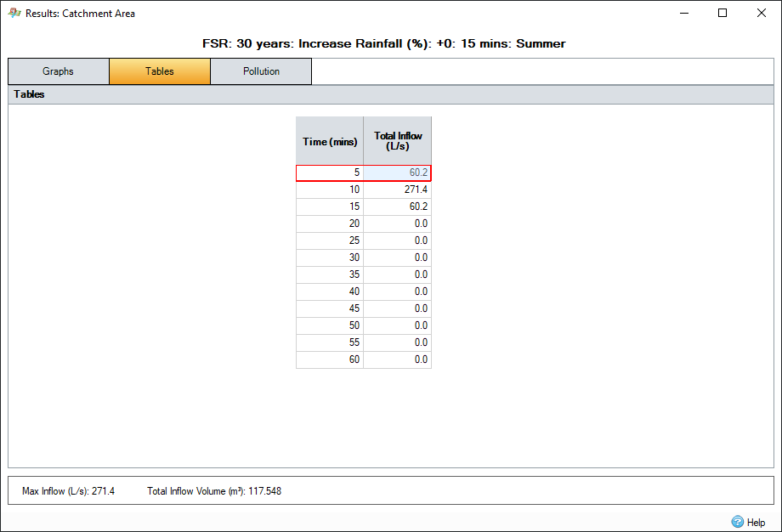The width and height of the screenshot is (782, 532).
Task: Select inflow cell 0.0 in the 25 min row
Action: [398, 241]
